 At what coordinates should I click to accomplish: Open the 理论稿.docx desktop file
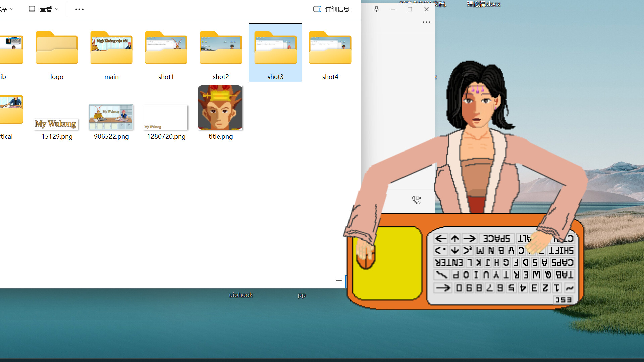(x=483, y=4)
